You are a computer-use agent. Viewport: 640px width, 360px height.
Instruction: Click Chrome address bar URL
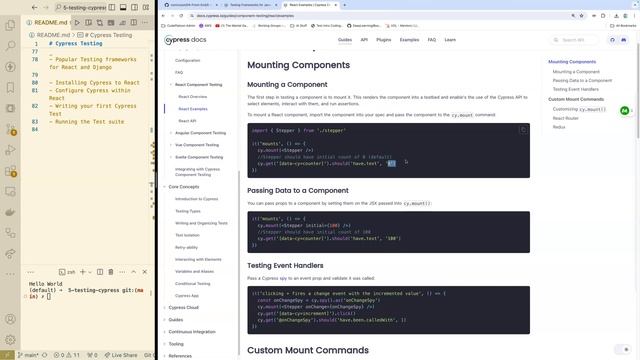[245, 16]
